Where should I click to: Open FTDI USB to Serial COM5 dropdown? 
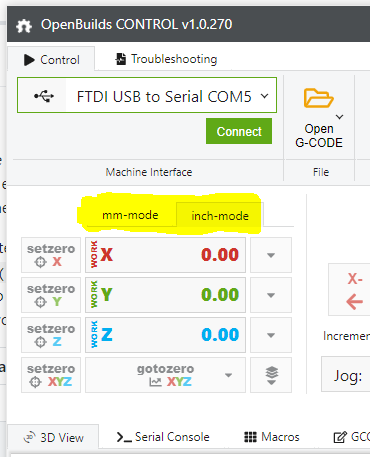[147, 95]
